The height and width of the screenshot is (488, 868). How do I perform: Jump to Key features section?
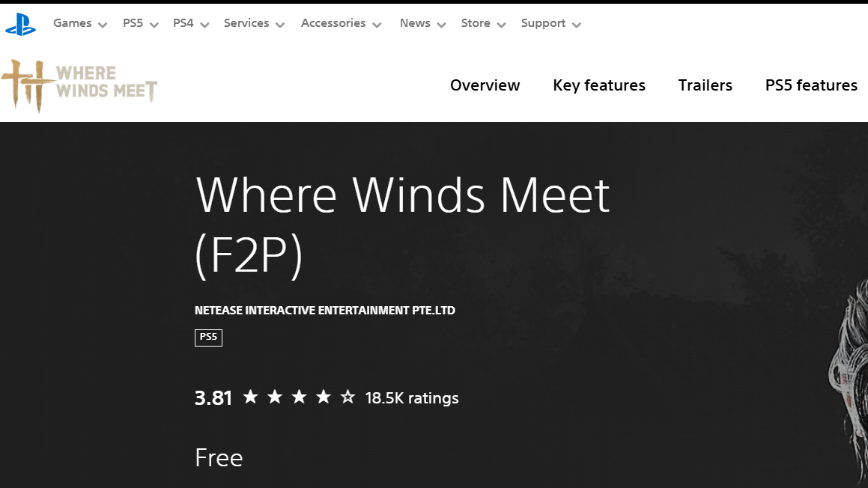[x=598, y=85]
